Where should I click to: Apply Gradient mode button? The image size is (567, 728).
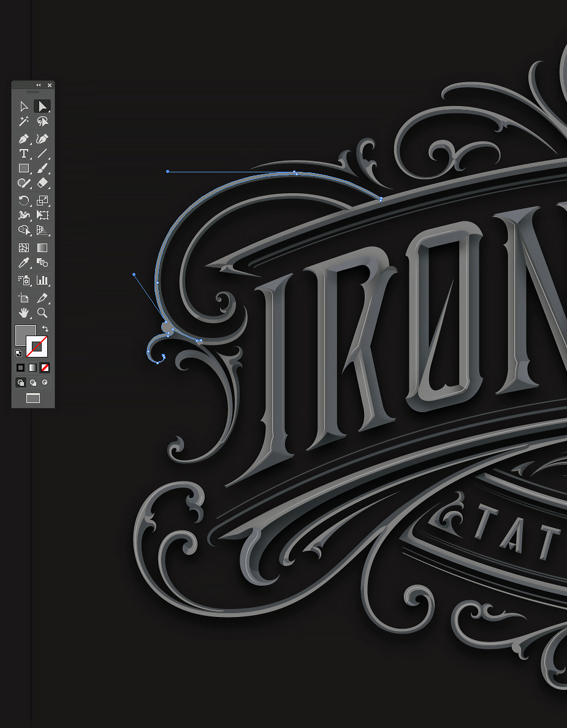(32, 368)
